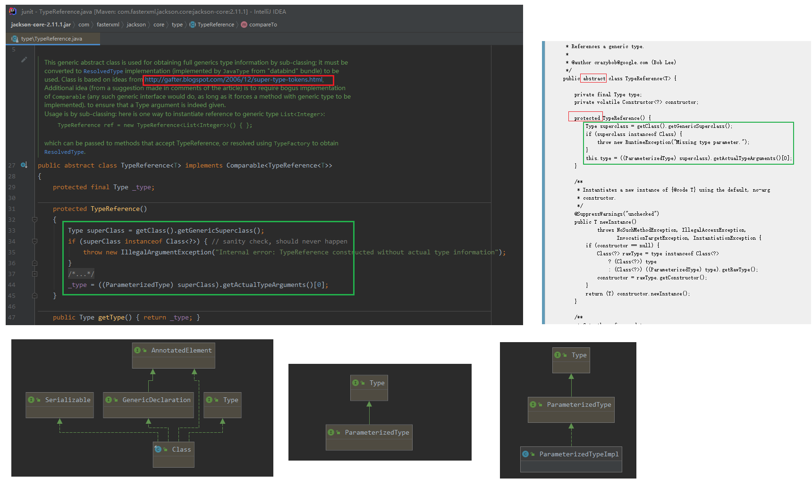Select the 'com' breadcrumb segment
The width and height of the screenshot is (812, 504).
[84, 25]
